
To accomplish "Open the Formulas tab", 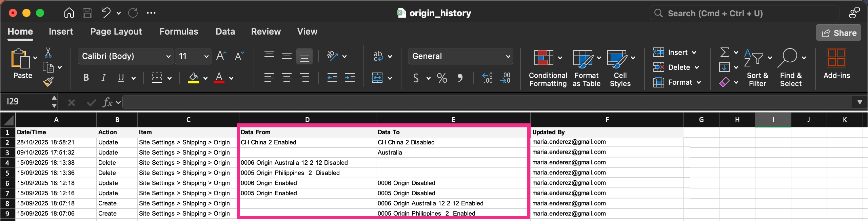I will coord(179,32).
